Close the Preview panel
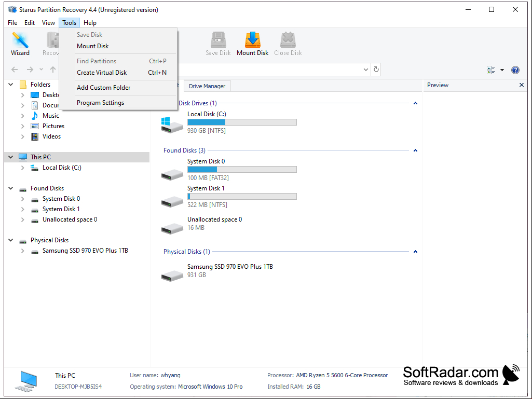 pos(522,85)
